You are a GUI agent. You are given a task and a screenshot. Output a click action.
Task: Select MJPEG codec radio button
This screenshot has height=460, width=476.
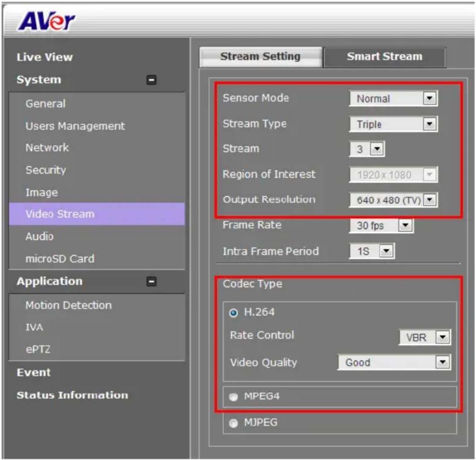pyautogui.click(x=233, y=423)
